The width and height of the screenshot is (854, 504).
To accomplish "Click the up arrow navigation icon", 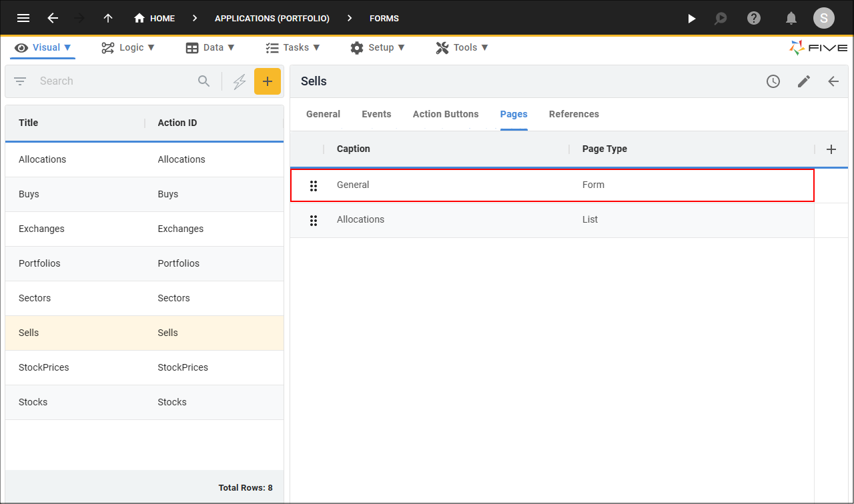I will coord(108,18).
